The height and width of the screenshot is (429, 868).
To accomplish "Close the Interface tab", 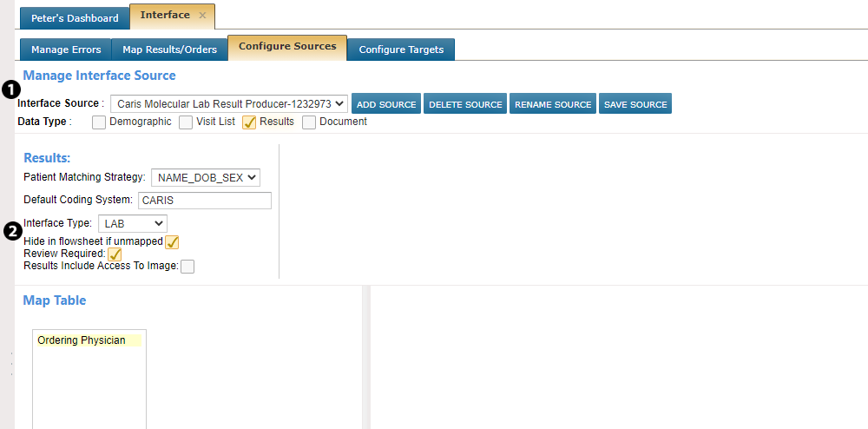I will [x=202, y=16].
